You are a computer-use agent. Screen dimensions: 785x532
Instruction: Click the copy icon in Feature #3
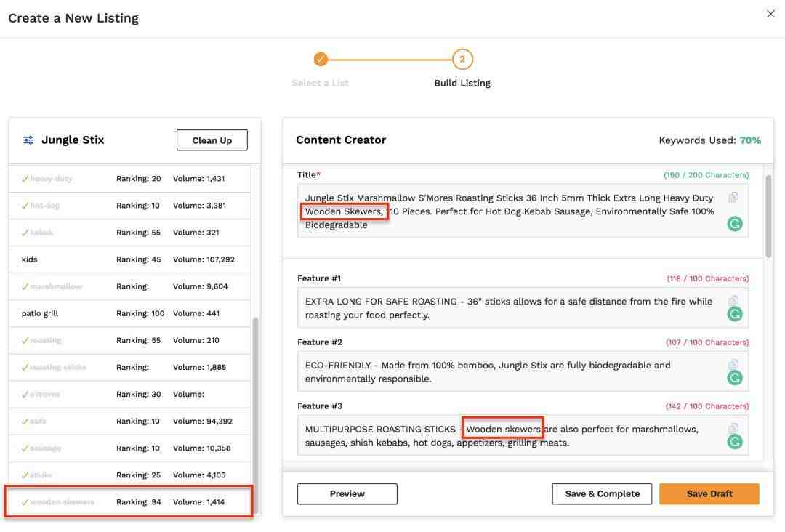[x=734, y=429]
